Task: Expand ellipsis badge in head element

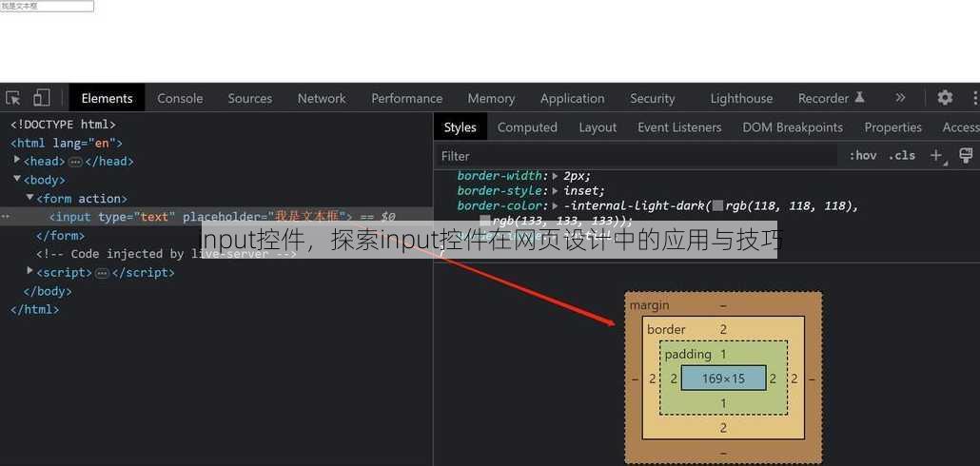Action: (x=75, y=162)
